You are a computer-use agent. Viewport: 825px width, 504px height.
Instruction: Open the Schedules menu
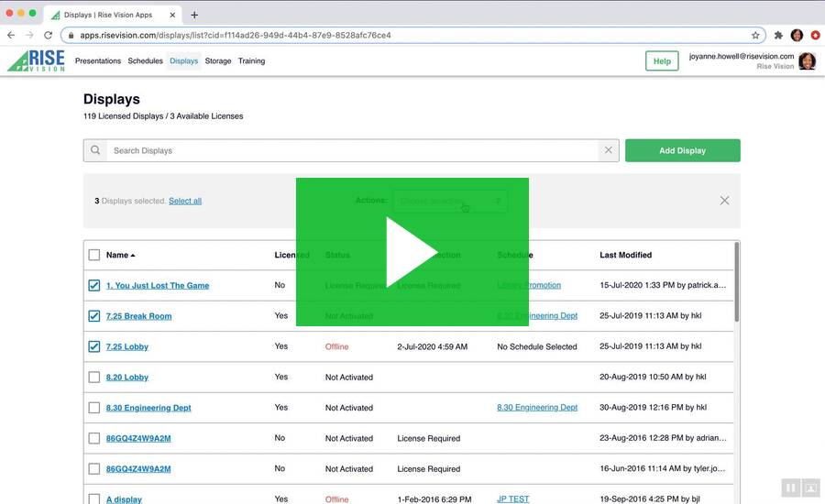pyautogui.click(x=145, y=61)
